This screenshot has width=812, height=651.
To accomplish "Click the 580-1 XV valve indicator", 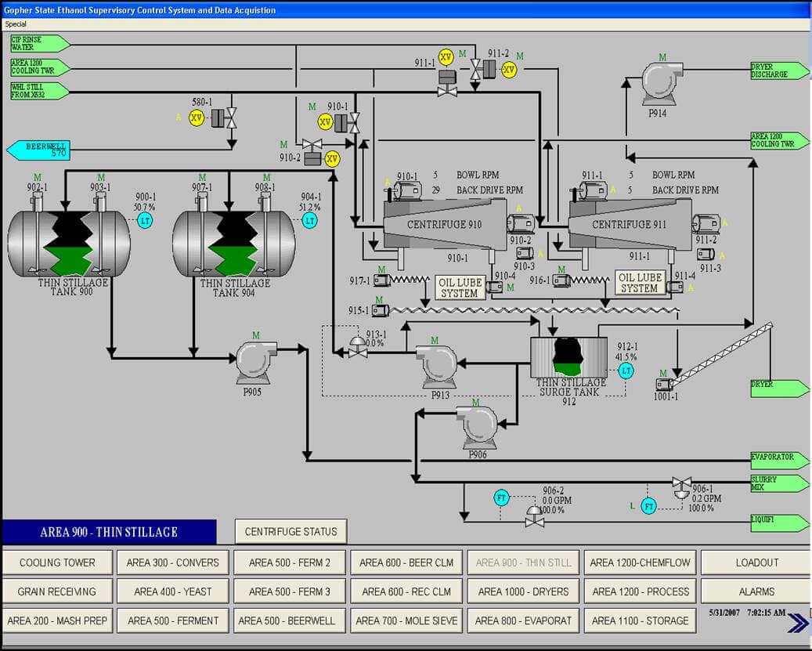I will [197, 118].
